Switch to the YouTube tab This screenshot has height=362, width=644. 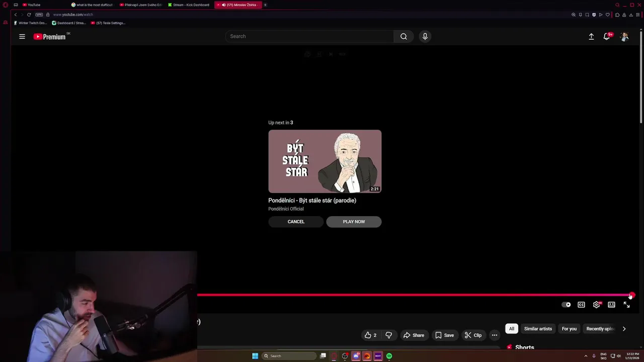click(x=43, y=5)
